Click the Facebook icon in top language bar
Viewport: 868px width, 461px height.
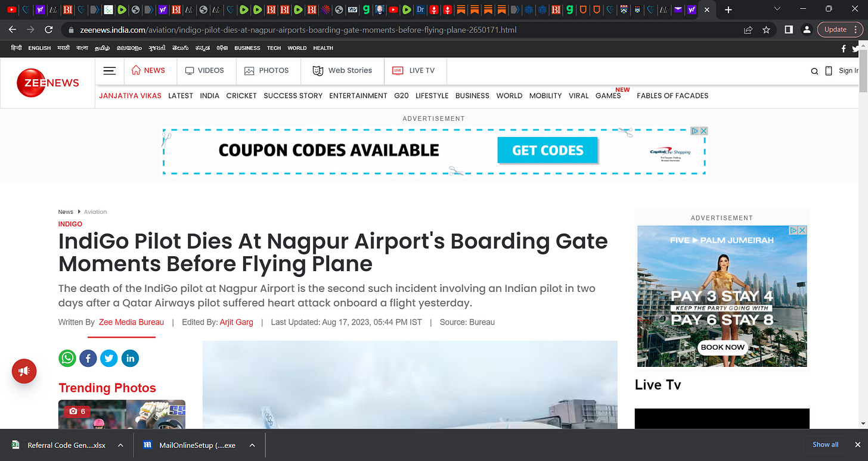tap(844, 48)
